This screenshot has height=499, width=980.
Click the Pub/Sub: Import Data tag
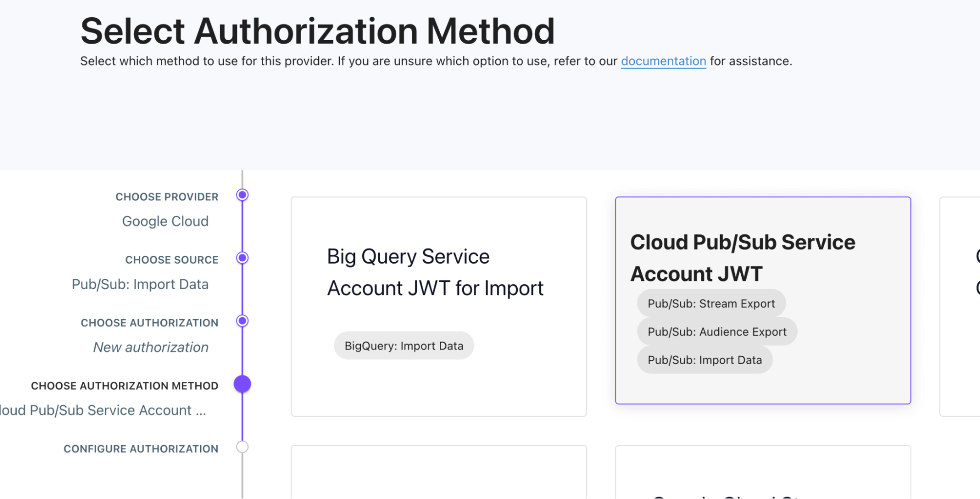click(704, 359)
